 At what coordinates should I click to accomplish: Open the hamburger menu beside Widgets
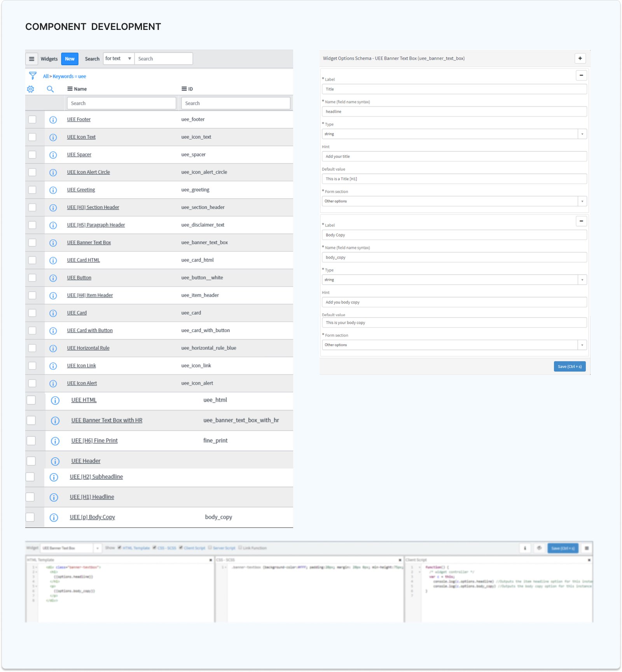point(31,59)
